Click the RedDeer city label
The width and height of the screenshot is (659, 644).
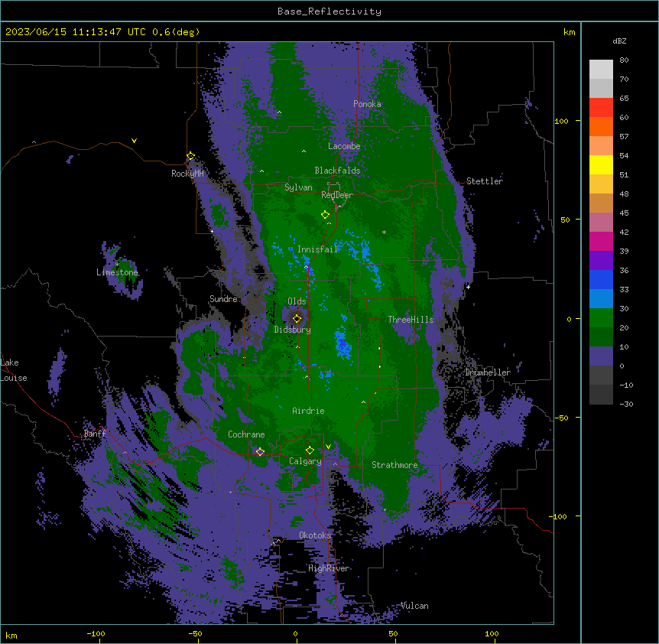pos(337,195)
